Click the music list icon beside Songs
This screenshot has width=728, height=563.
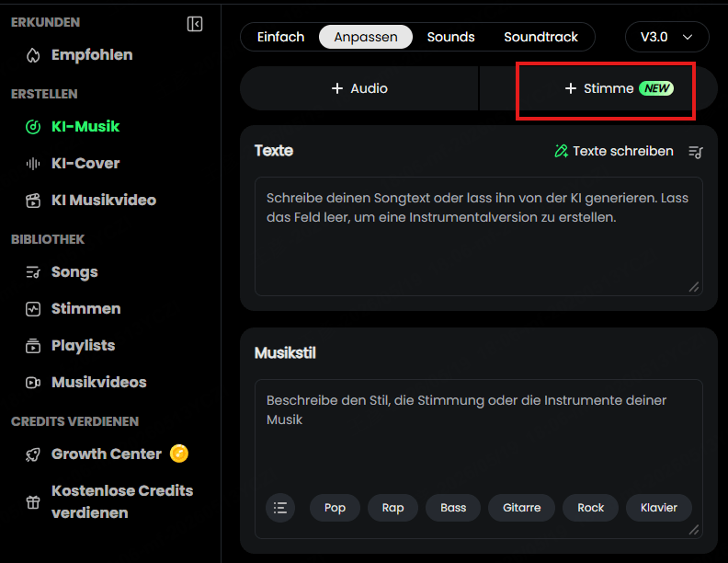[33, 272]
